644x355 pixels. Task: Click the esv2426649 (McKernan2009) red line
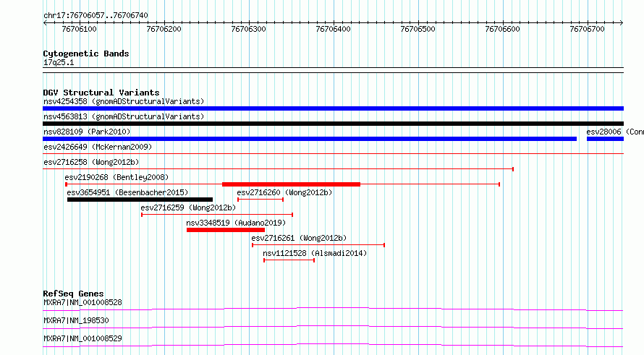click(333, 153)
